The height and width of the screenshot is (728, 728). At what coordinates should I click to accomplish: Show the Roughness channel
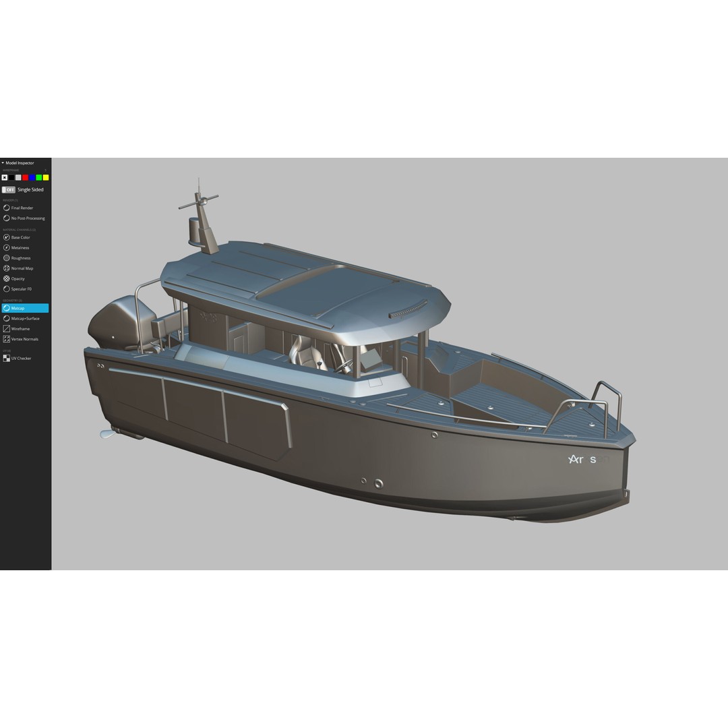(x=17, y=257)
